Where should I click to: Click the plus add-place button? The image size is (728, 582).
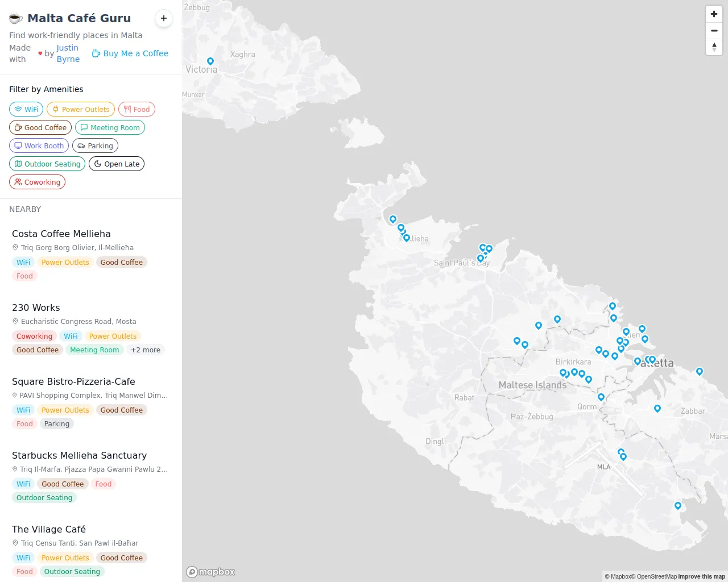click(x=164, y=18)
